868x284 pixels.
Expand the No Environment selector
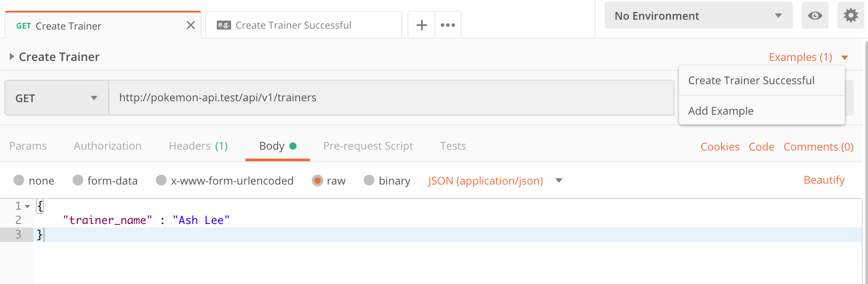(x=698, y=16)
